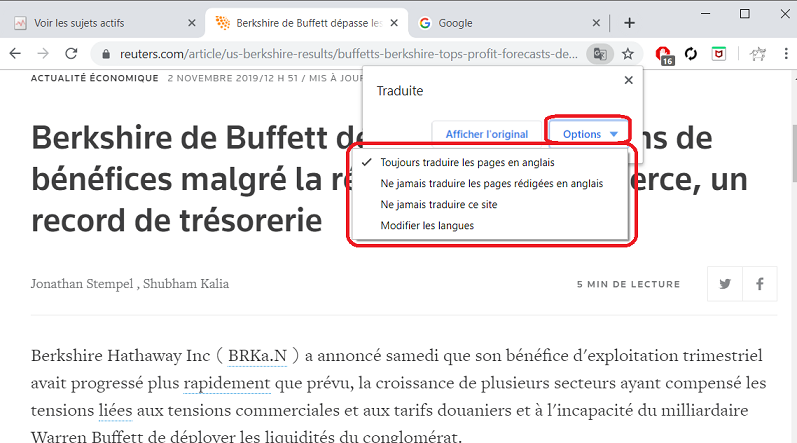
Task: Click the padlock site security icon
Action: tap(106, 54)
